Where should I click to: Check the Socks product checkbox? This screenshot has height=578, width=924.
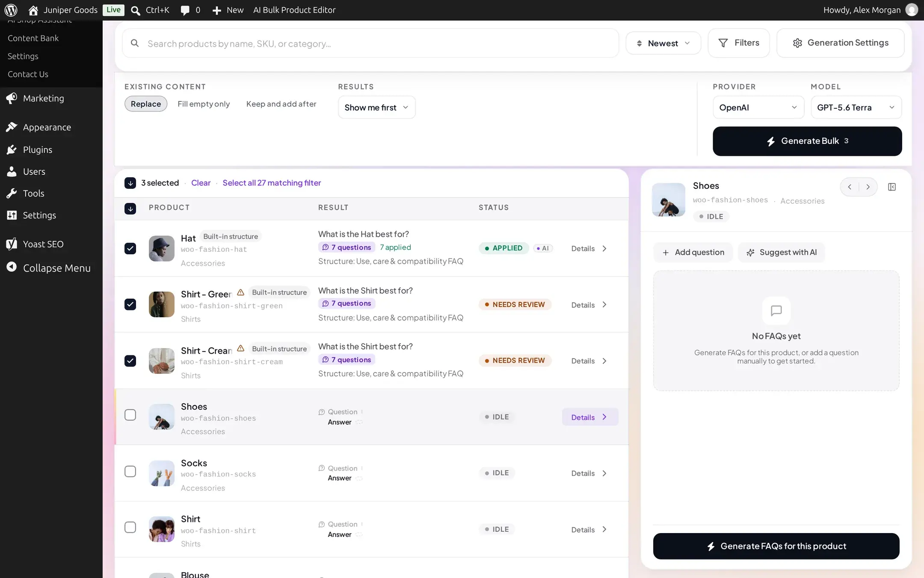pyautogui.click(x=130, y=471)
